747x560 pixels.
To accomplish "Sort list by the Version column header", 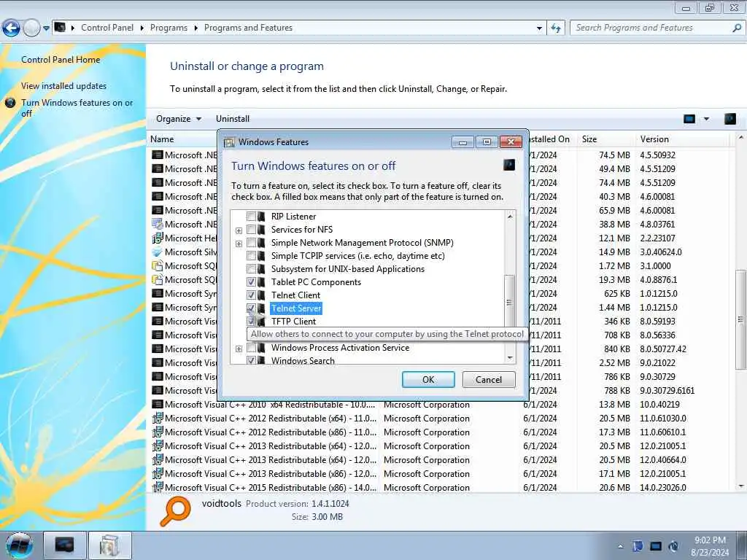I will click(x=654, y=139).
